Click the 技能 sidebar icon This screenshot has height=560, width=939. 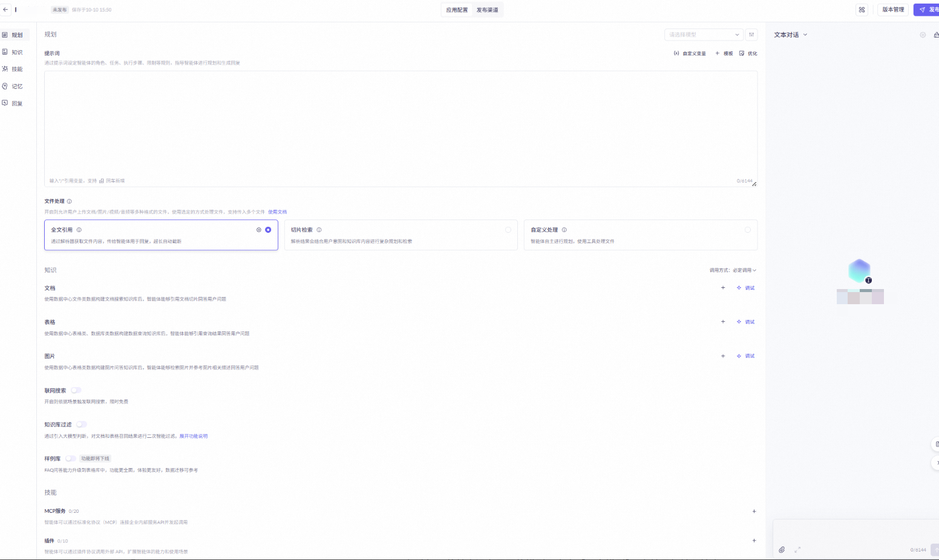(x=5, y=69)
